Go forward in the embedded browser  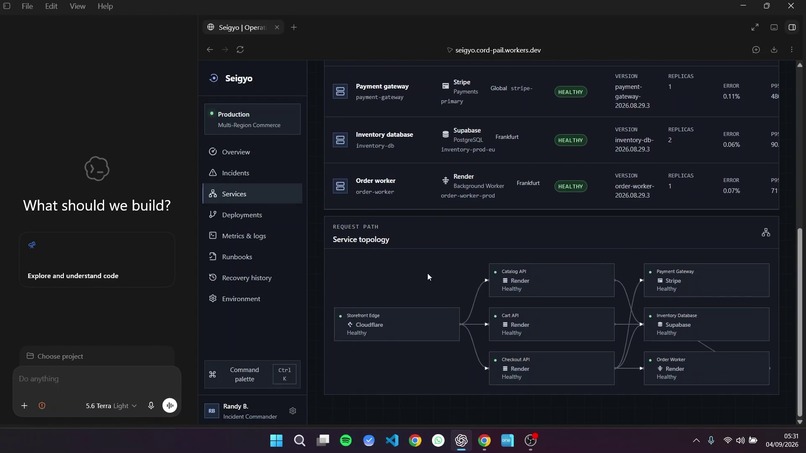[x=225, y=50]
